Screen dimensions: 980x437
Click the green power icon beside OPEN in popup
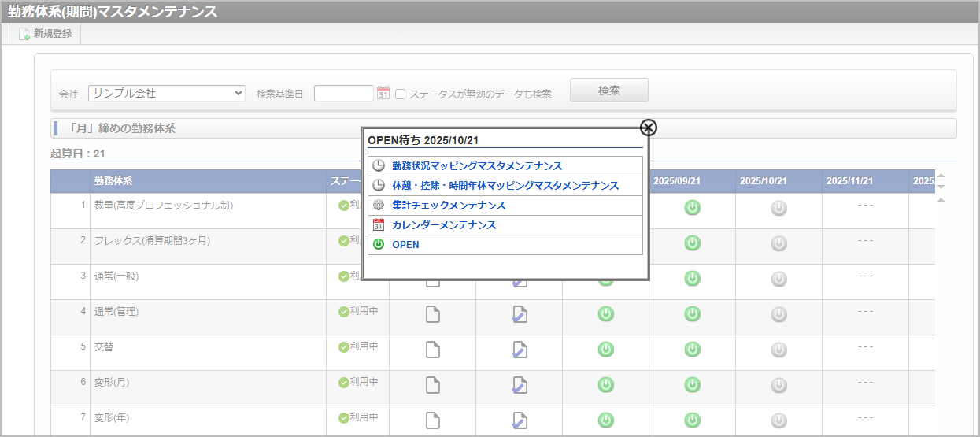pos(379,244)
